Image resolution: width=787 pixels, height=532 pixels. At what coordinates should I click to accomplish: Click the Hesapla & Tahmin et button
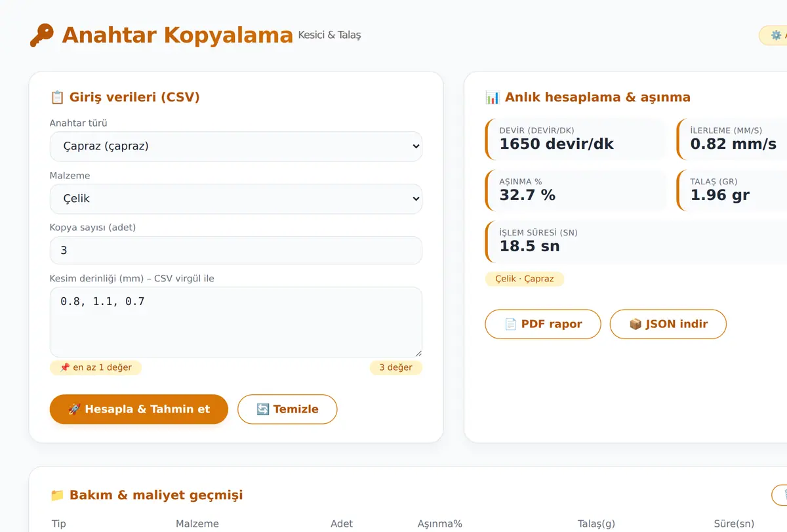pyautogui.click(x=139, y=409)
